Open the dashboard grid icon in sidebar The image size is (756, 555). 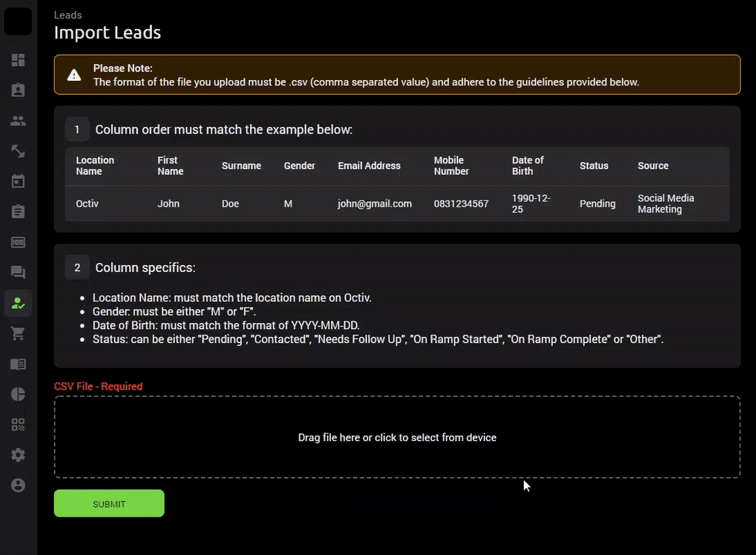18,60
